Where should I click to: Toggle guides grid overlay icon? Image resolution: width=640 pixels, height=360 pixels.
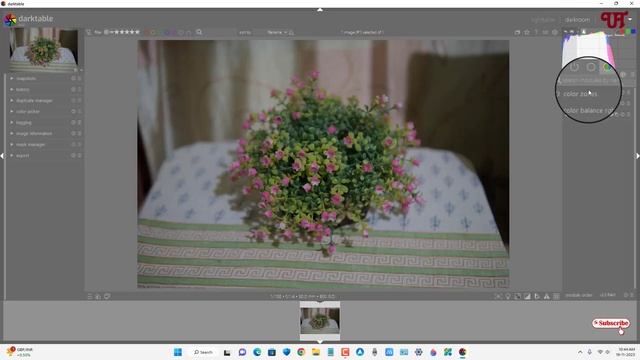[x=556, y=296]
